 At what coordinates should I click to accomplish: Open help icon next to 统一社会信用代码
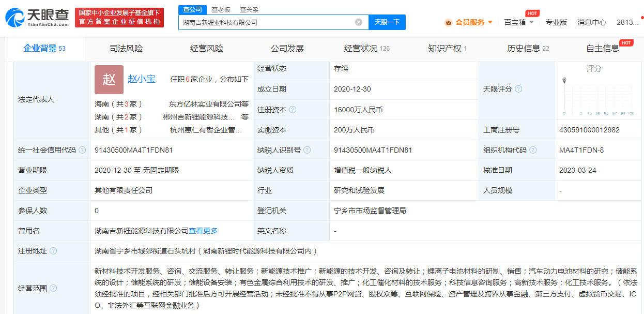82,150
